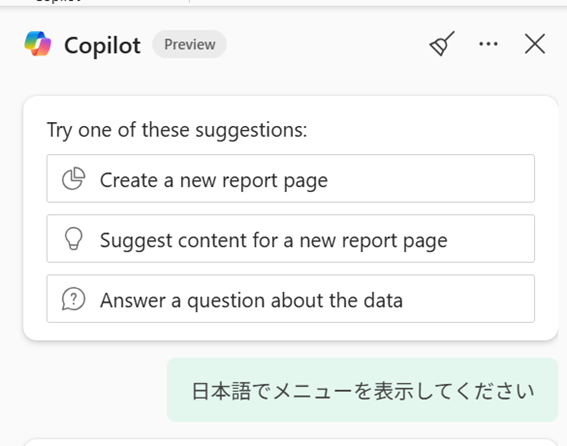Screen dimensions: 567x446
Task: Click the question mark chat bubble icon
Action: [x=73, y=299]
